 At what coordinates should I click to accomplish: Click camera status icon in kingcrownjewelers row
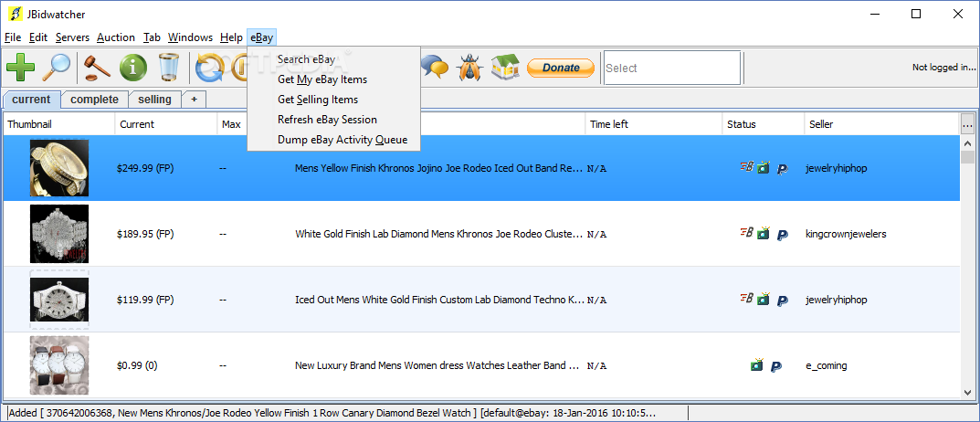coord(764,233)
